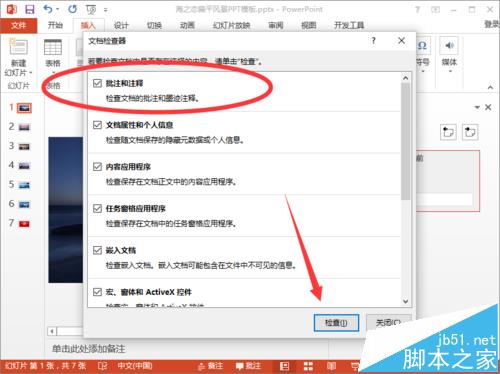Click the dialog list scroll-up arrow
This screenshot has height=374, width=500.
tap(406, 78)
